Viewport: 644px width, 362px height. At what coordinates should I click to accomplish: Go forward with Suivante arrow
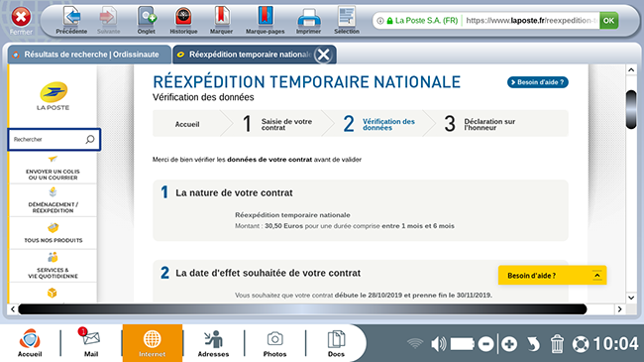coord(108,21)
